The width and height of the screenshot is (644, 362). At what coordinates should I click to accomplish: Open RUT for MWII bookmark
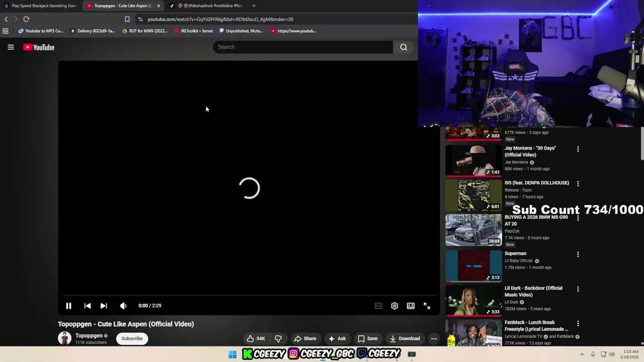point(145,31)
